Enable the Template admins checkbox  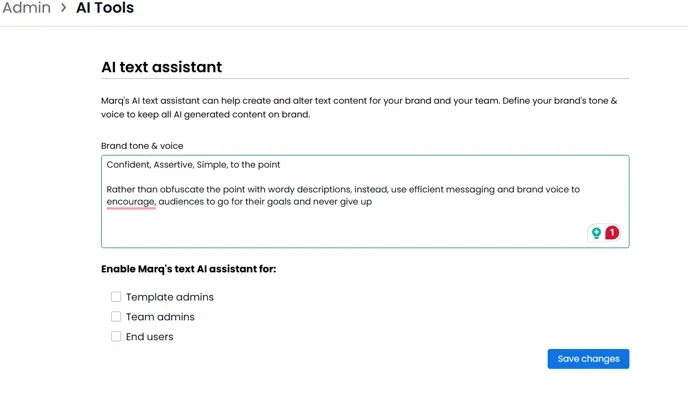[x=116, y=297]
